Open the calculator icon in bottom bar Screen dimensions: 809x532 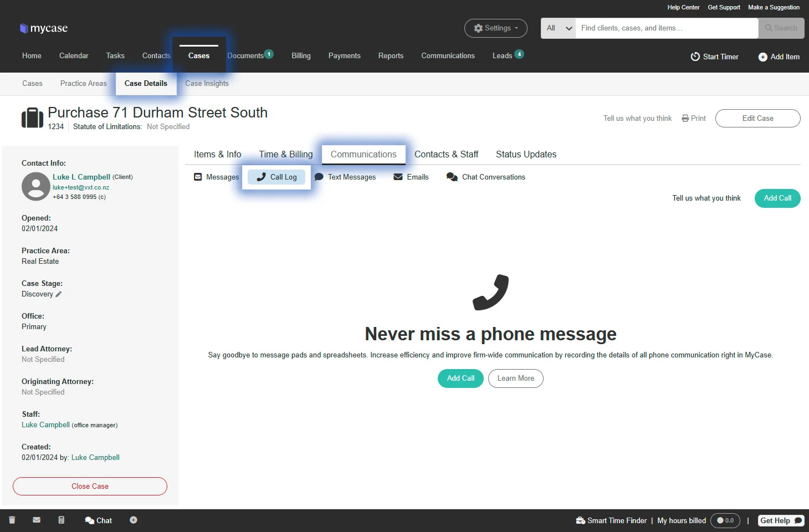tap(62, 520)
